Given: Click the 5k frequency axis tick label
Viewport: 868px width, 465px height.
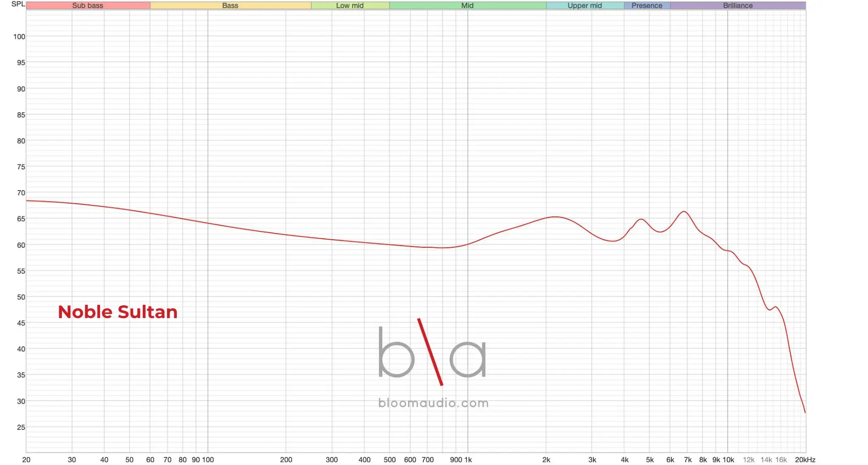Looking at the screenshot, I should 650,460.
